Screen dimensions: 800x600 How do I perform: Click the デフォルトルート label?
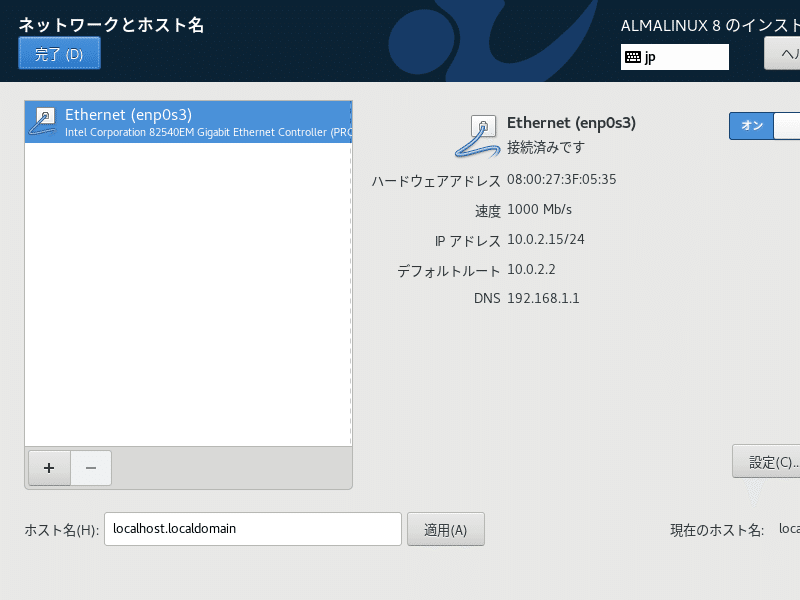point(449,271)
